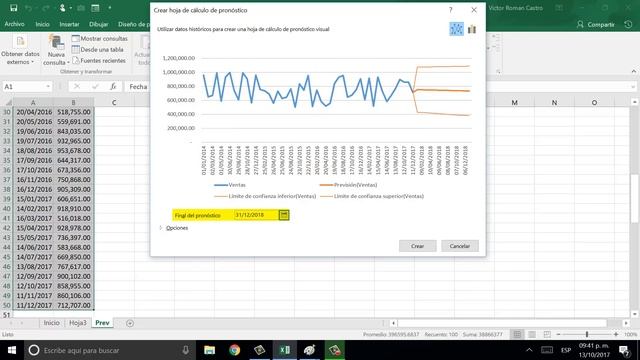Open the quick access toolbar customize dropdown
The image size is (640, 360).
tap(110, 8)
